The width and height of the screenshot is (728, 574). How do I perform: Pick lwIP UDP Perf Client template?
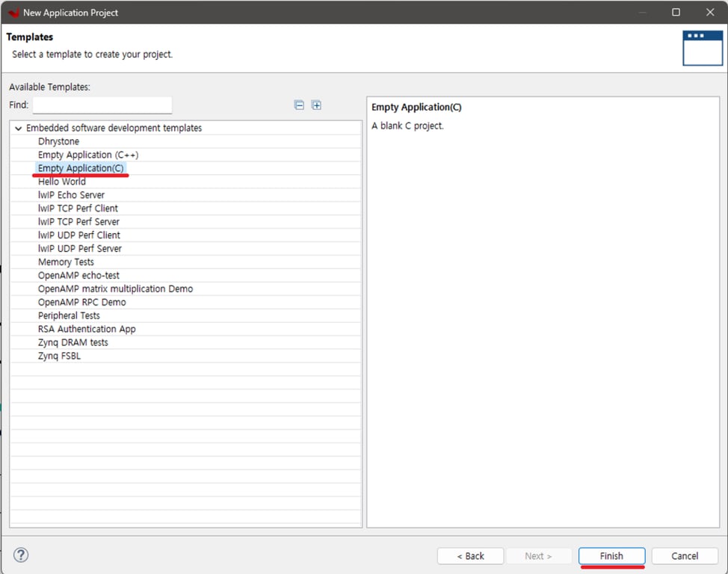(79, 235)
